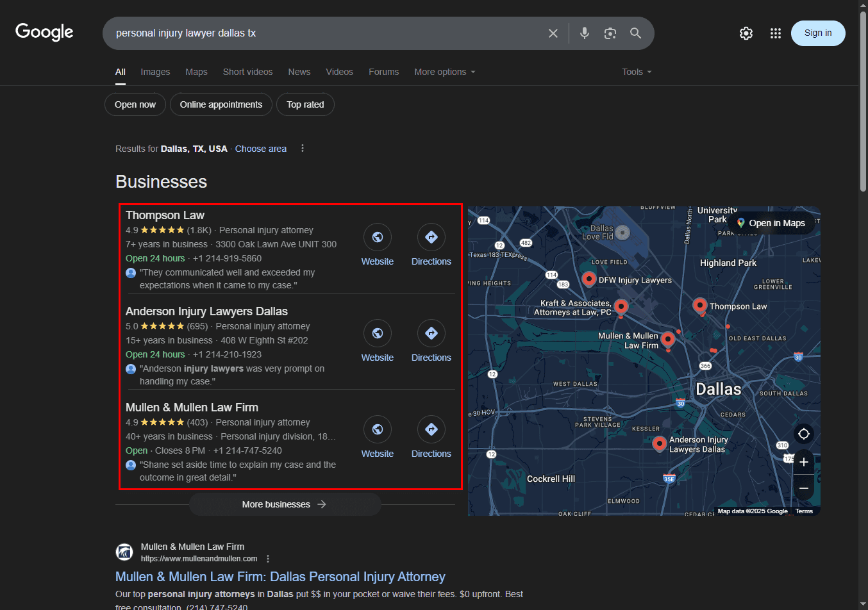Zoom in on the map
868x610 pixels.
tap(804, 462)
